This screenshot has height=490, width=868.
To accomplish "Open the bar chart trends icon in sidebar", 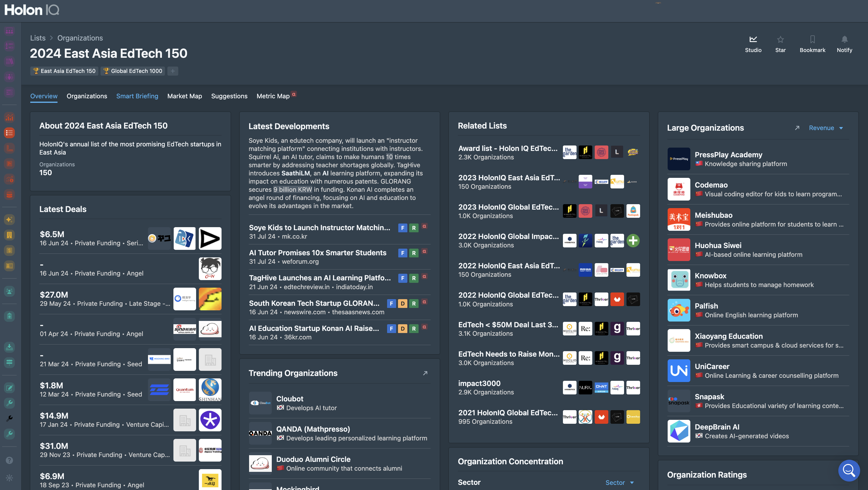I will click(x=9, y=117).
